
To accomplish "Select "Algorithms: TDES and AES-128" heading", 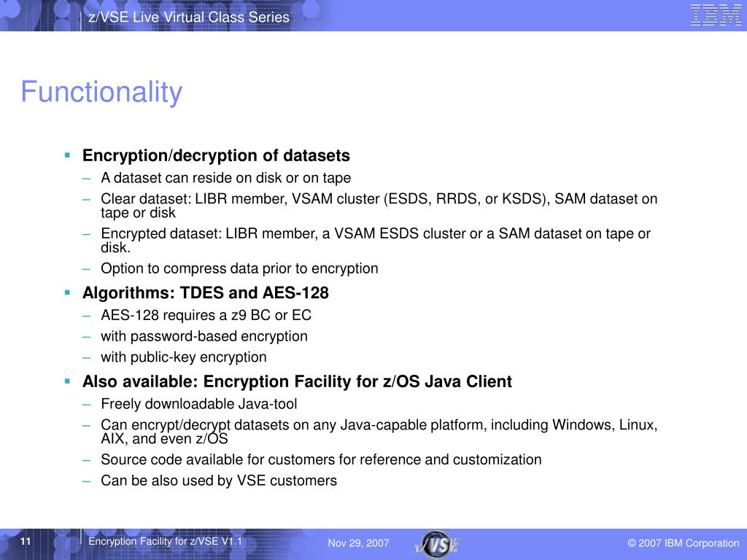I will pos(205,292).
